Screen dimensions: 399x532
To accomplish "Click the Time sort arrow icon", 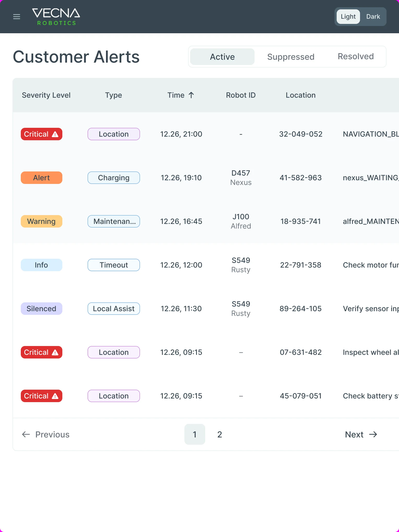I will 191,95.
